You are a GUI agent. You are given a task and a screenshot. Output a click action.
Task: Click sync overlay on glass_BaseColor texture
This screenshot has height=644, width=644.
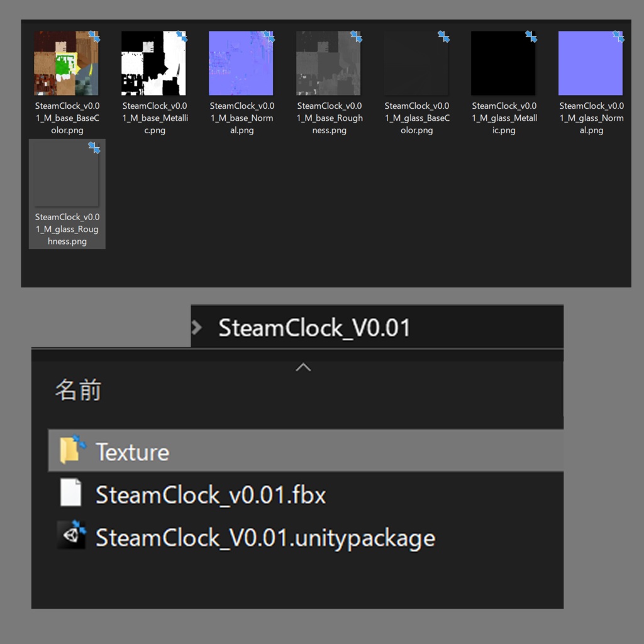click(444, 36)
